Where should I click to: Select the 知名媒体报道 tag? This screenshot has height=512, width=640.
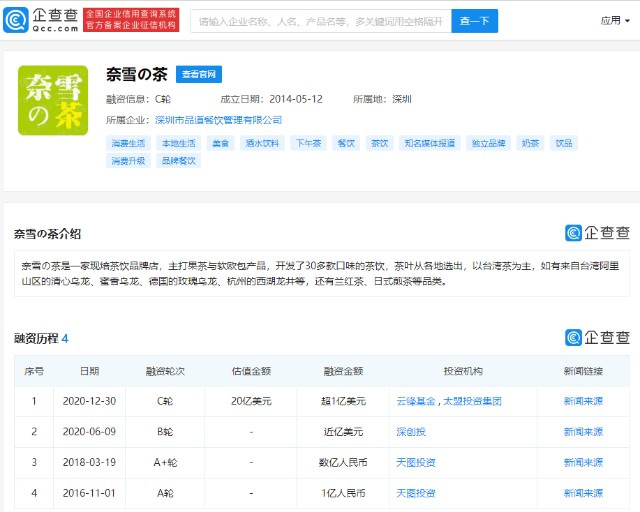(430, 143)
